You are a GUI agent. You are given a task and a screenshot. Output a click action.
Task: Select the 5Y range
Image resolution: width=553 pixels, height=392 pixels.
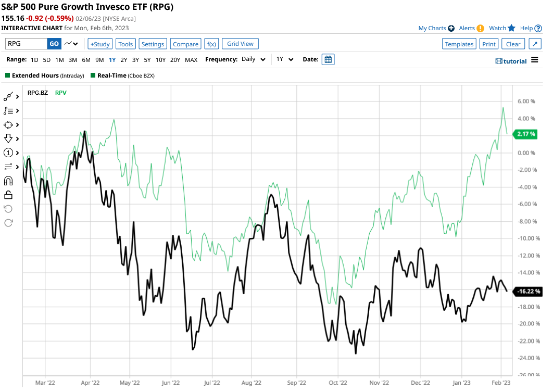(x=147, y=60)
